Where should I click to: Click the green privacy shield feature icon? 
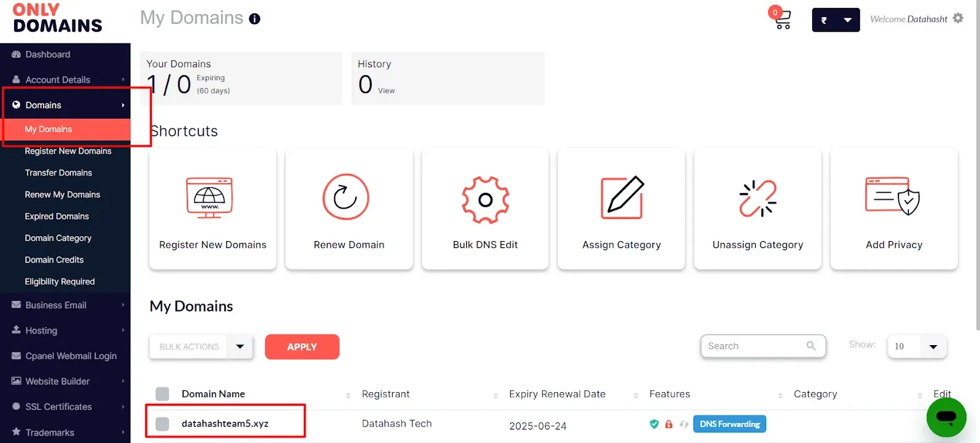point(654,424)
